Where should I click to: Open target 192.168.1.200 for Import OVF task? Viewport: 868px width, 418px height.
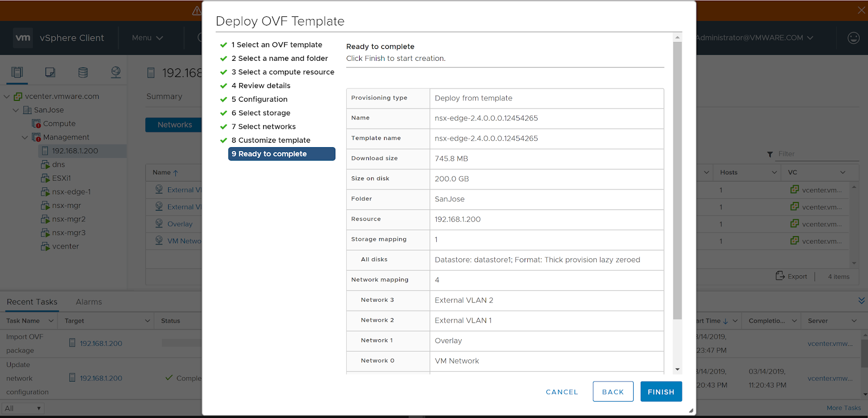point(101,343)
